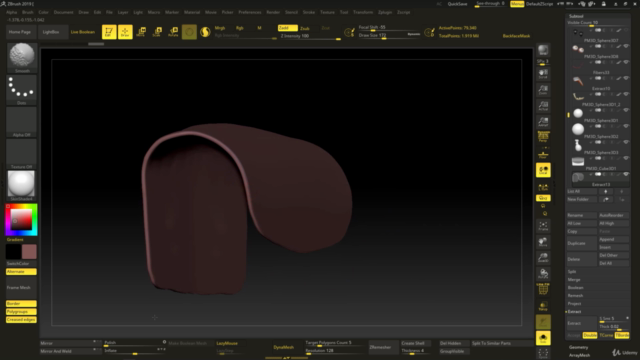
Task: Toggle the XYZ rotation button
Action: (x=543, y=198)
